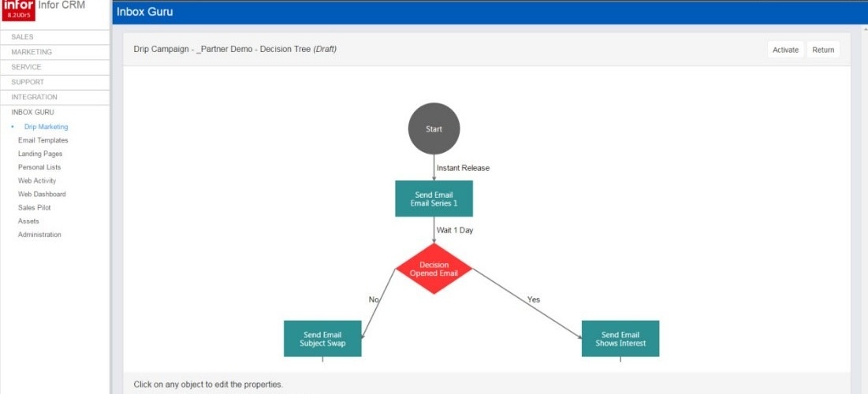
Task: Go to Landing Pages
Action: 40,154
